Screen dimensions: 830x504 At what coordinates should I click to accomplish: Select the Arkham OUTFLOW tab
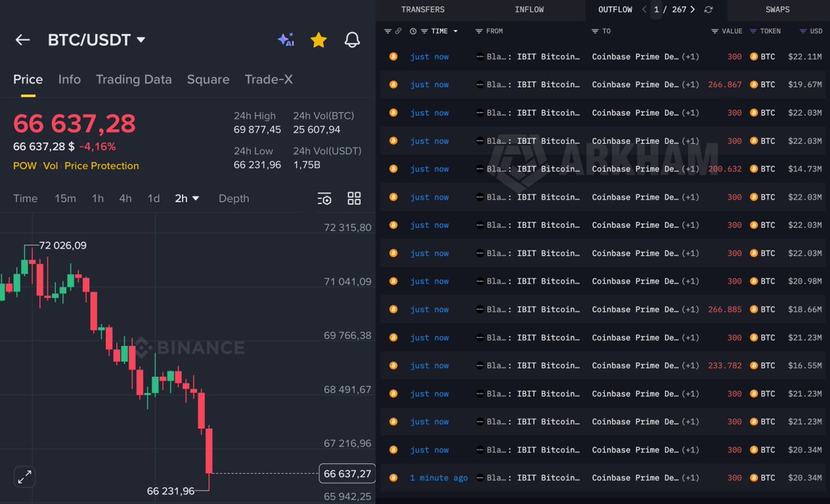[x=615, y=10]
